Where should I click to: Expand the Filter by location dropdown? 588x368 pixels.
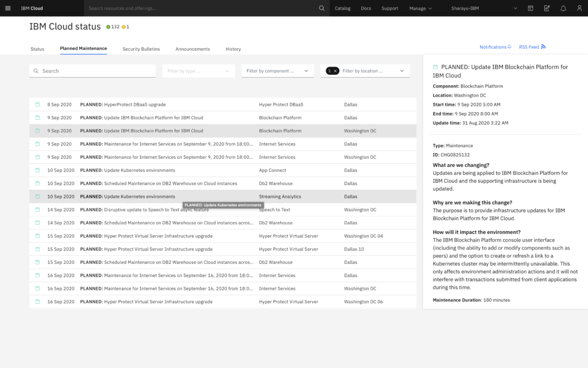[x=365, y=71]
